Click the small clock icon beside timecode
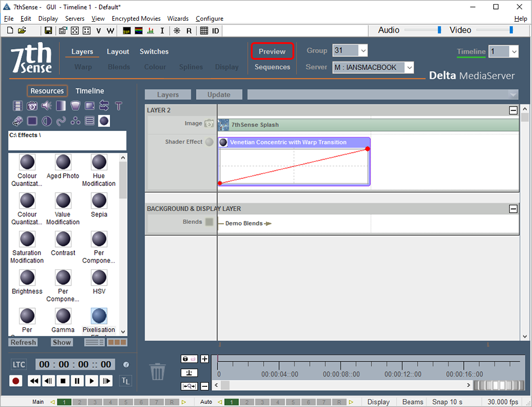This screenshot has height=407, width=532. [x=126, y=365]
